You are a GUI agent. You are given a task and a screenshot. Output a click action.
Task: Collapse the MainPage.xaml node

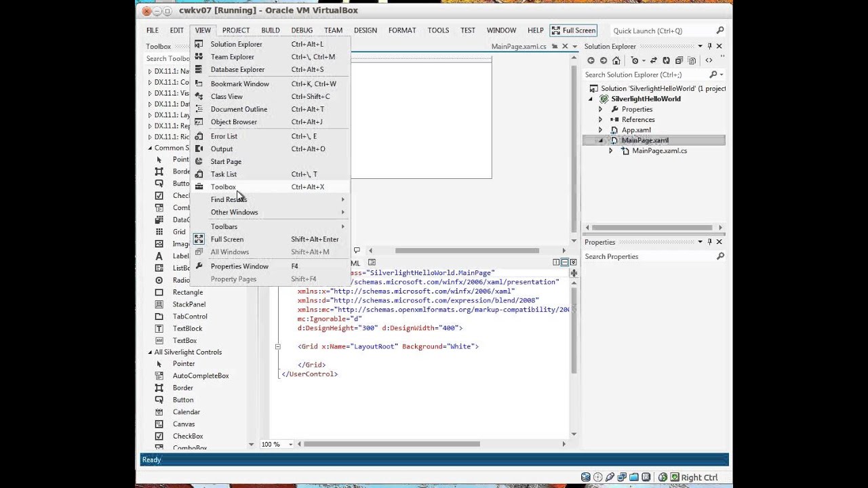tap(600, 140)
